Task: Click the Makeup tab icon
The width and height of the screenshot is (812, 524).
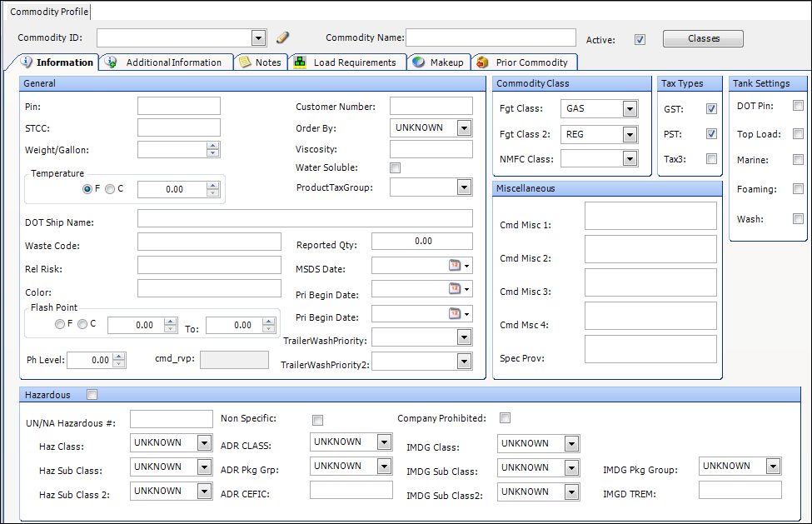Action: (x=418, y=62)
